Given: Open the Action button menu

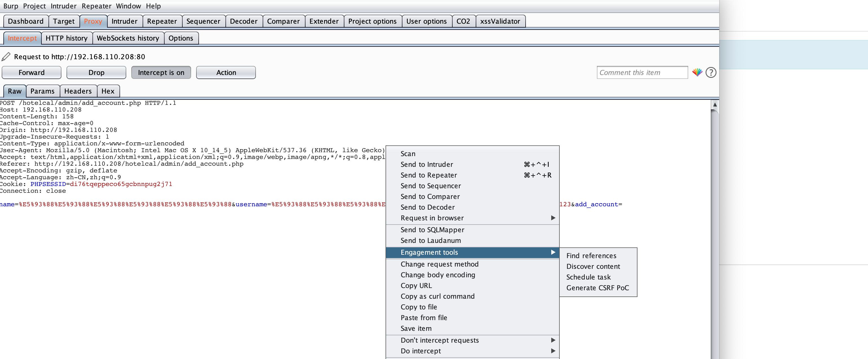Looking at the screenshot, I should click(226, 72).
